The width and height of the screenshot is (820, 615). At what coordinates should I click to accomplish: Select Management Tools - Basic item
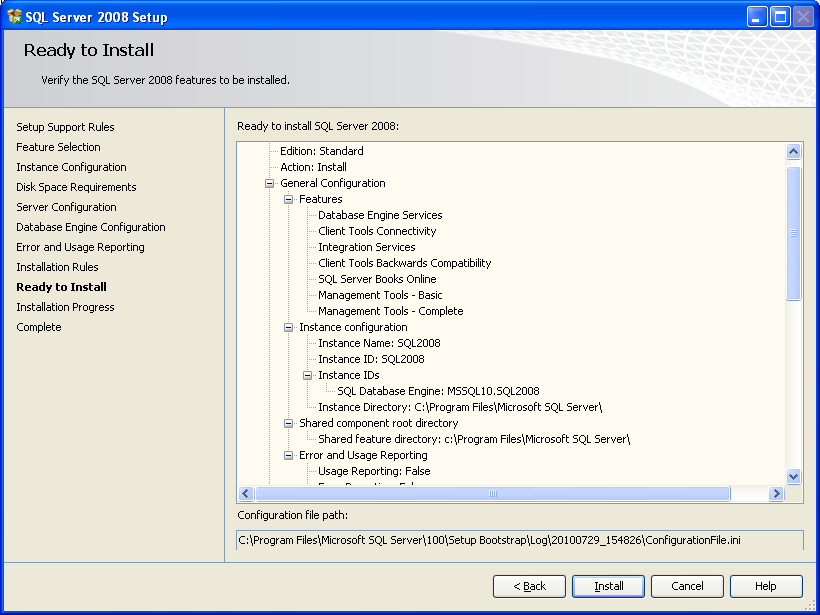coord(380,295)
